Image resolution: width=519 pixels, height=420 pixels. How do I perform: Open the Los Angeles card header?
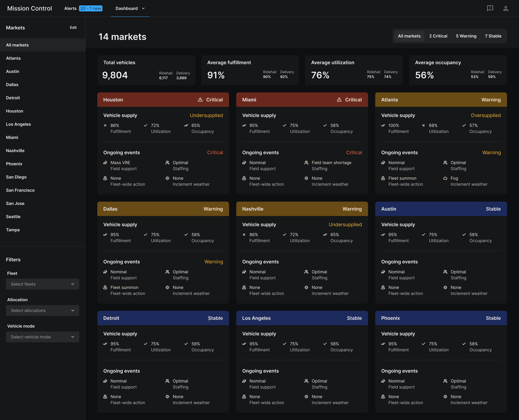(302, 318)
